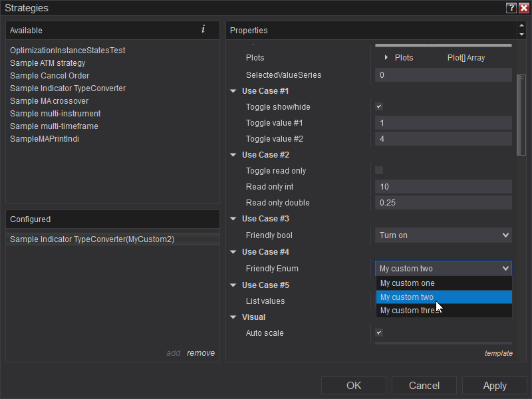Choose 'My custom three' enum option
532x399 pixels.
[444, 311]
